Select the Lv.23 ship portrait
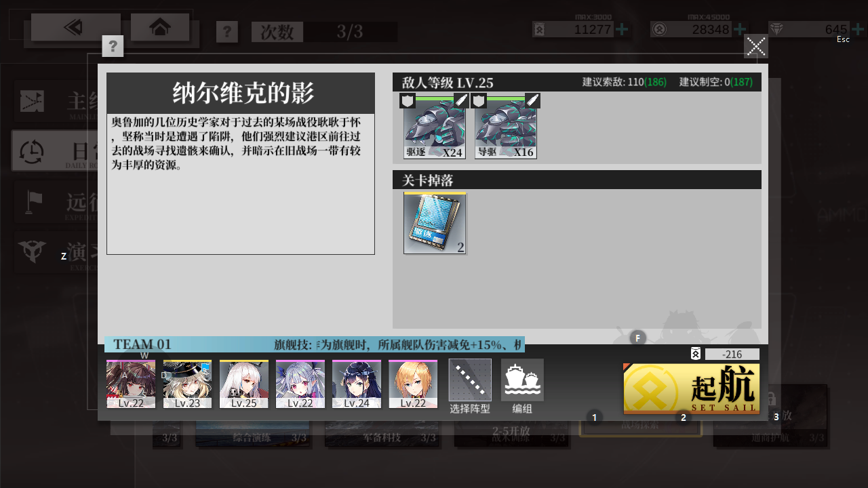The width and height of the screenshot is (868, 488). [x=188, y=384]
